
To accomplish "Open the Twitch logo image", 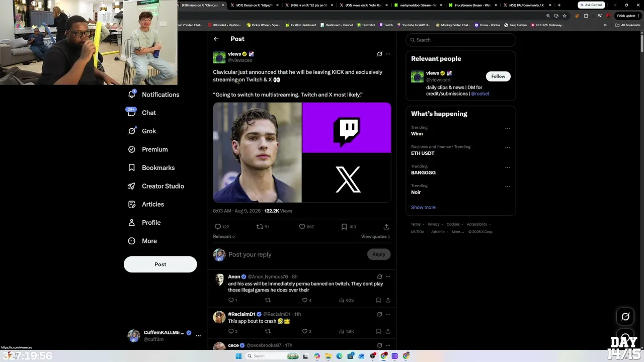I will [x=347, y=127].
